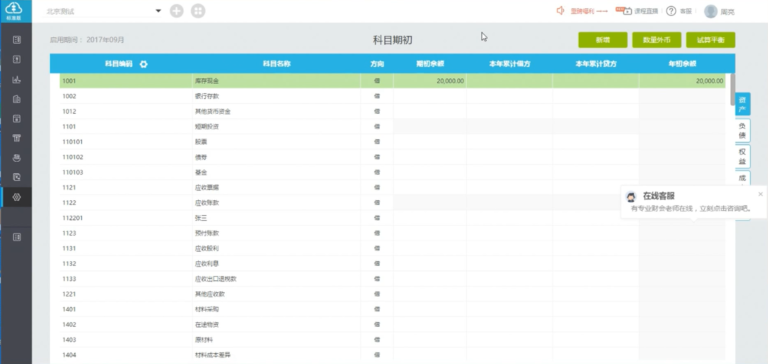Select account code 1121 cell

click(x=126, y=187)
